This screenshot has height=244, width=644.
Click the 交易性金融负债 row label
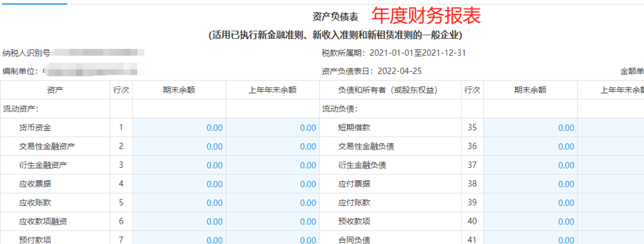point(366,146)
